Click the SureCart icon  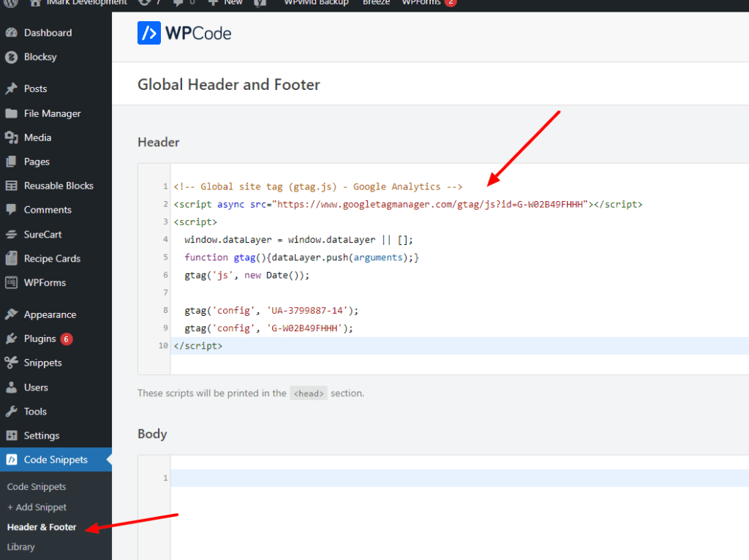[12, 235]
